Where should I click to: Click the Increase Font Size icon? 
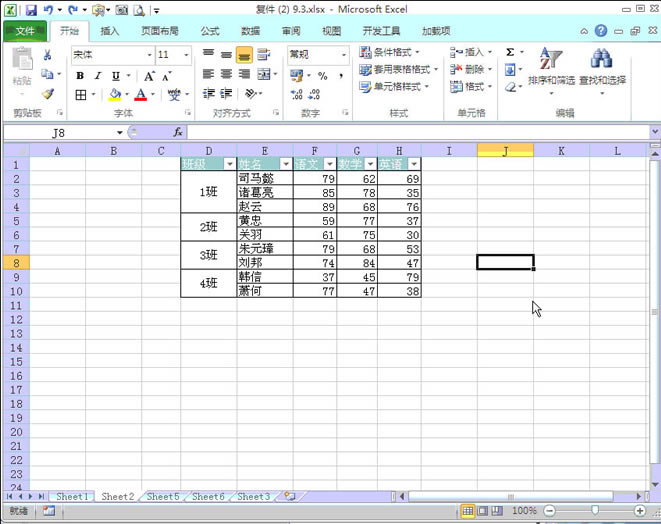(149, 76)
